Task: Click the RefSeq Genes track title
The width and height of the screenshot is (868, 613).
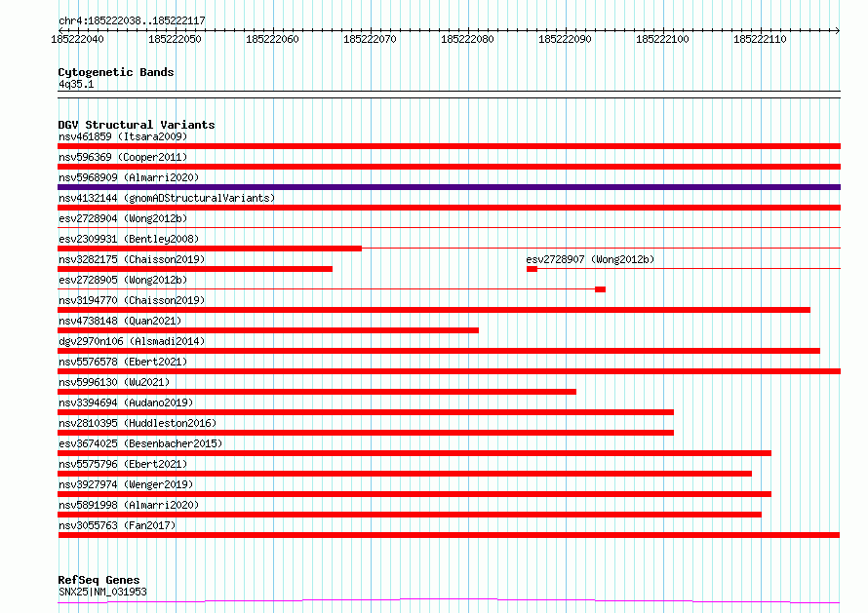Action: pyautogui.click(x=99, y=580)
